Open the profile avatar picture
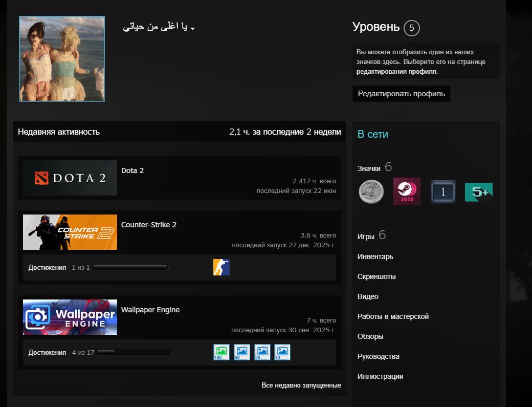Image resolution: width=532 pixels, height=407 pixels. (62, 59)
